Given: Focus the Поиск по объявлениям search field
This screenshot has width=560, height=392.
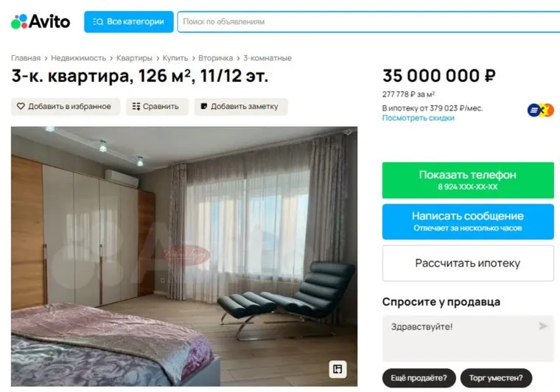Looking at the screenshot, I should 368,22.
